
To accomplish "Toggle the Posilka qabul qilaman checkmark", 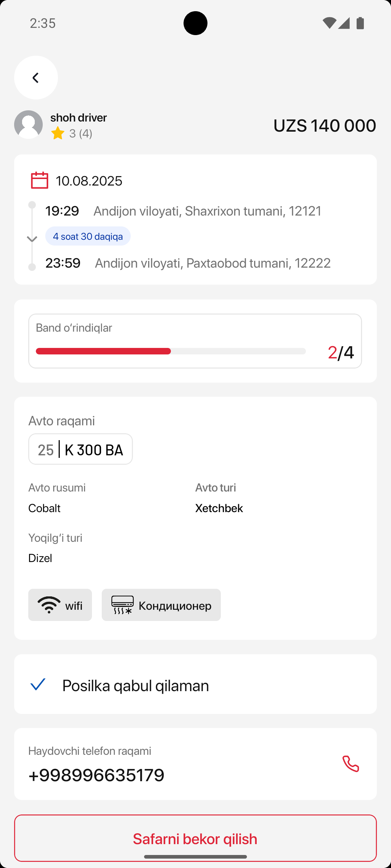I will click(x=38, y=684).
